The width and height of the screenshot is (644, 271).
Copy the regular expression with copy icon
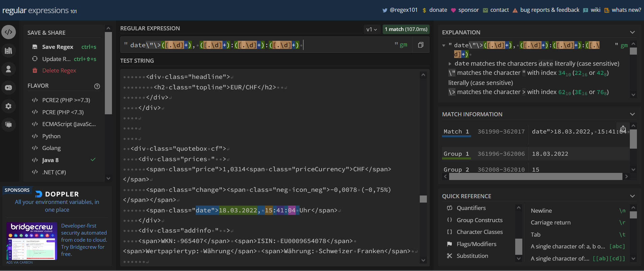420,45
